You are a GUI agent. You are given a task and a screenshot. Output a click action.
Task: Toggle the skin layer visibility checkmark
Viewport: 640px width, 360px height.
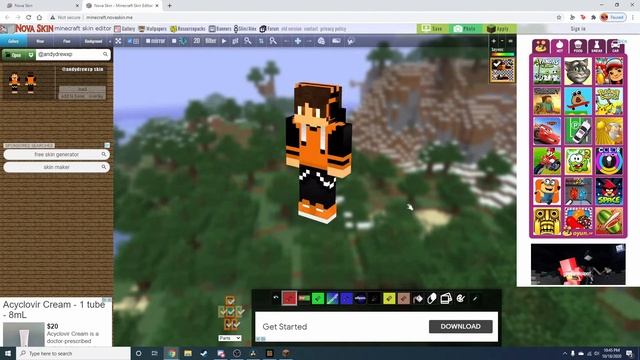496,64
